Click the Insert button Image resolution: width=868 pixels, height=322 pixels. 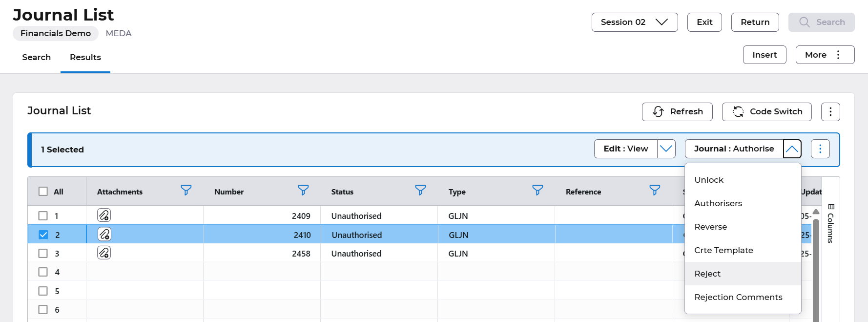[765, 55]
